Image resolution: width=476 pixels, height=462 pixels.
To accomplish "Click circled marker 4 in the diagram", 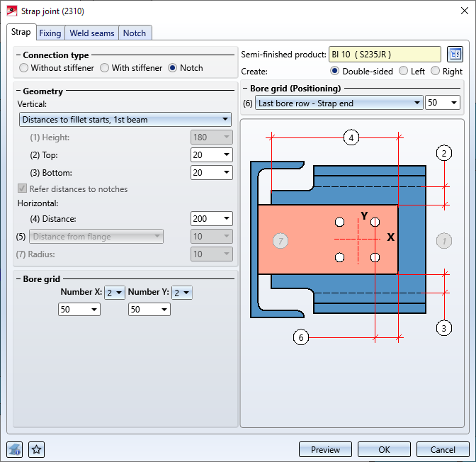I will pos(351,137).
